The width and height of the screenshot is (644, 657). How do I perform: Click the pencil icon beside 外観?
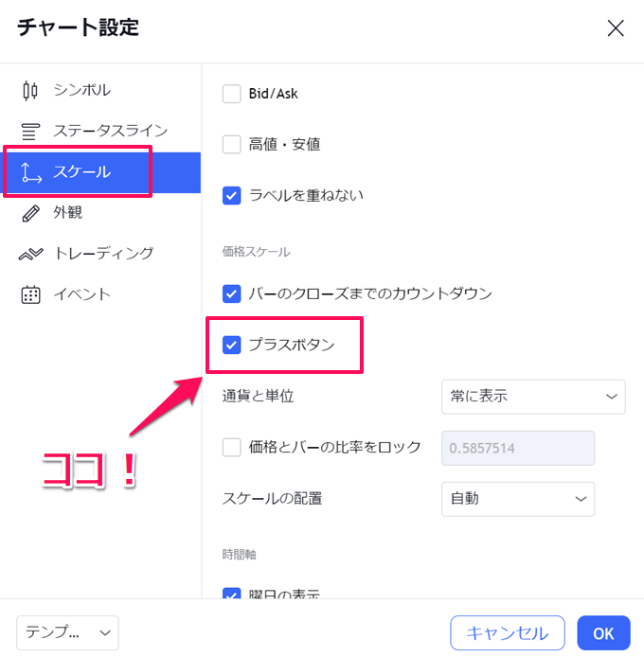(30, 213)
